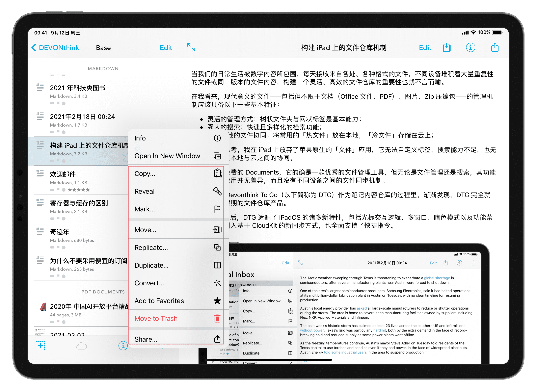Tap the clipboard icon beside Copy...
The width and height of the screenshot is (537, 392).
coord(217,174)
